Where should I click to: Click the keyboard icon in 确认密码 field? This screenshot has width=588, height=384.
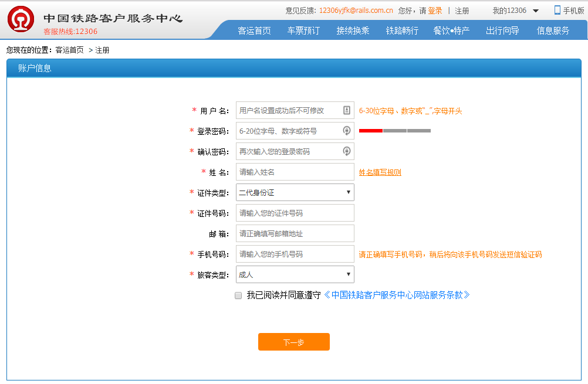point(346,151)
